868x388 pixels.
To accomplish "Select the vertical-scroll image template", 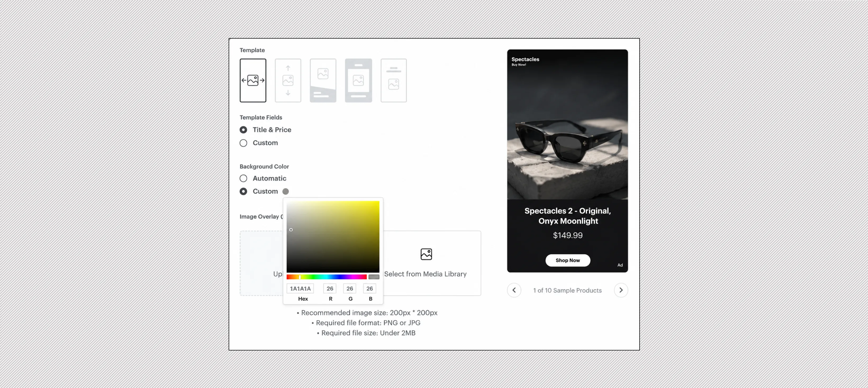I will tap(288, 80).
